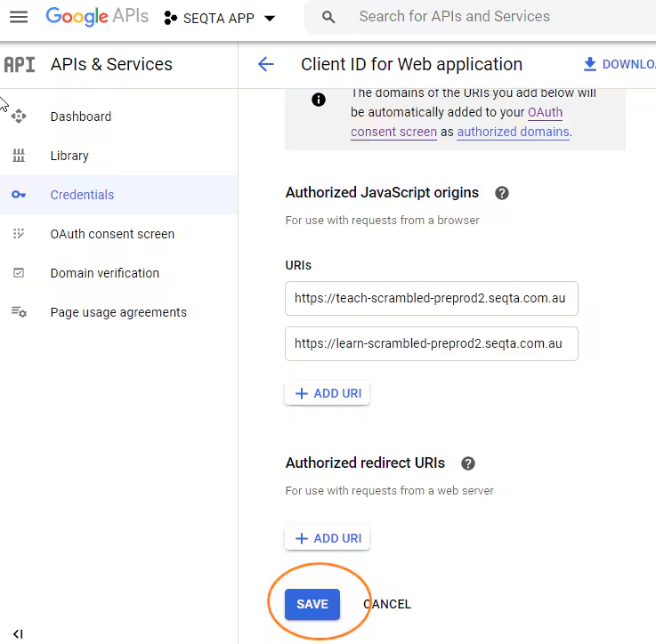656x644 pixels.
Task: Click the Dashboard sidebar icon
Action: tap(19, 117)
